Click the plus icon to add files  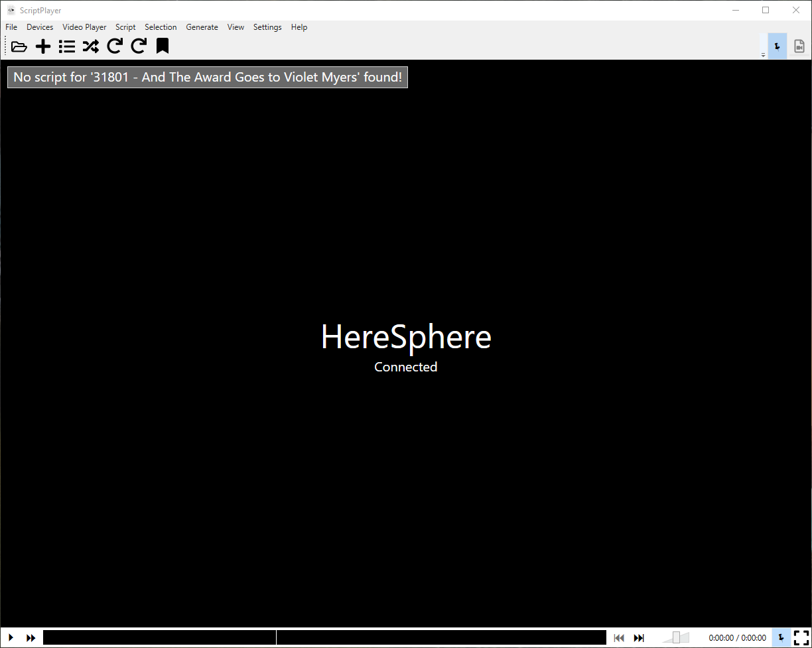coord(43,46)
